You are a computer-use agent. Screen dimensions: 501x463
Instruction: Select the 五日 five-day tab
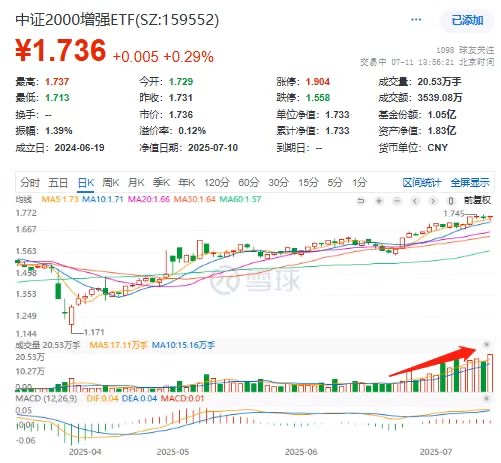click(58, 183)
